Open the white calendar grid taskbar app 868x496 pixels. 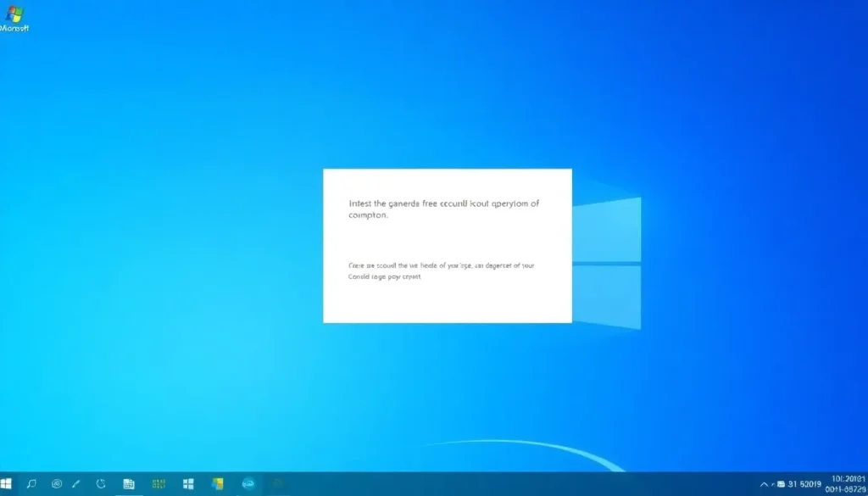coord(129,484)
